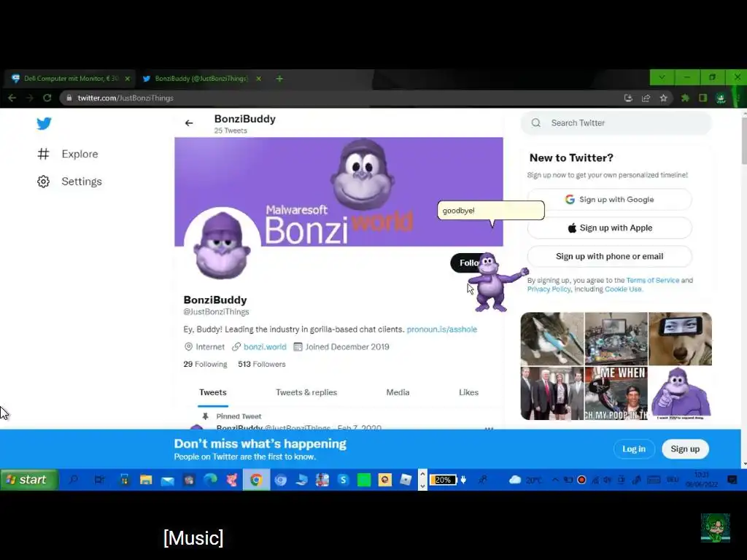Open the cat photo media thumbnail
This screenshot has height=560, width=747.
[552, 339]
